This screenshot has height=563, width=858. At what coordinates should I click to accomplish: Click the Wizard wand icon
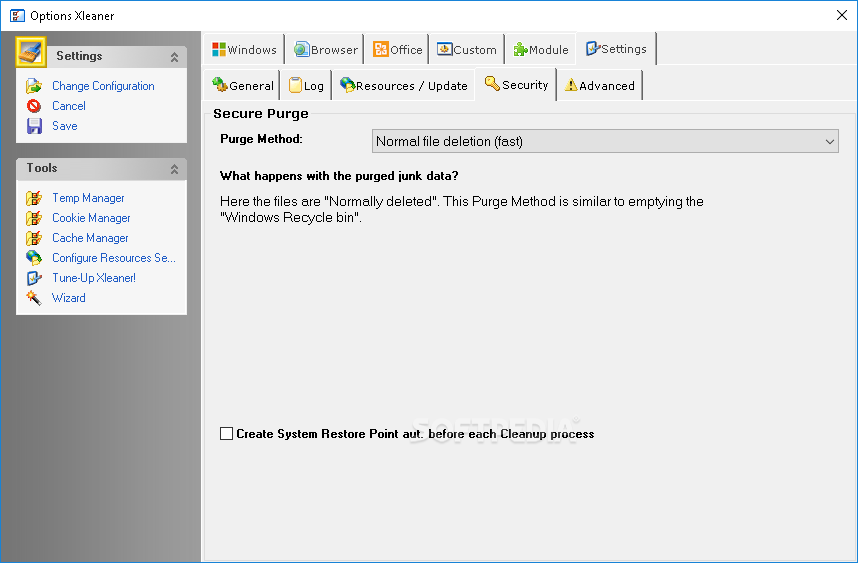(x=34, y=298)
